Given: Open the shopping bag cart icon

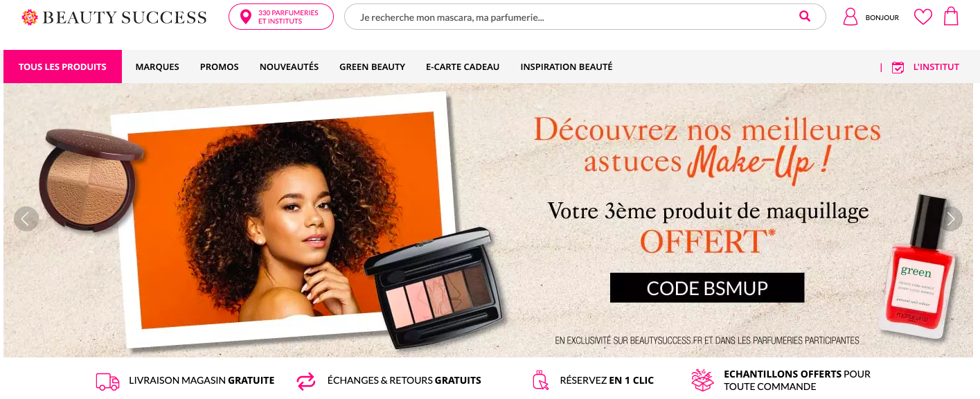Looking at the screenshot, I should coord(951,16).
